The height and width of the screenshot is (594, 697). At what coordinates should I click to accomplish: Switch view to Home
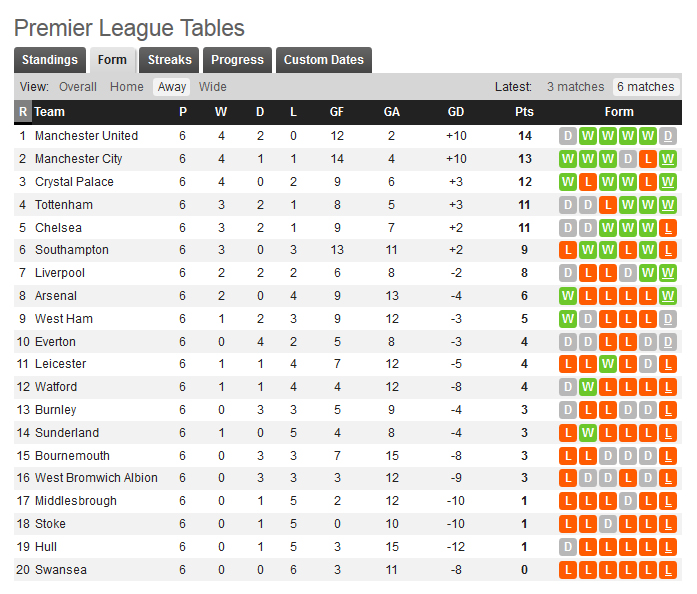[127, 87]
